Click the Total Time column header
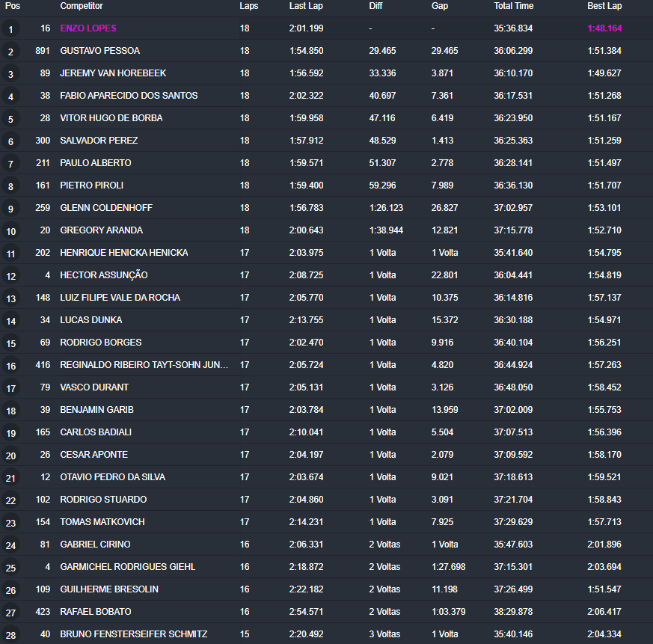Screen dimensions: 653x644 tap(514, 6)
